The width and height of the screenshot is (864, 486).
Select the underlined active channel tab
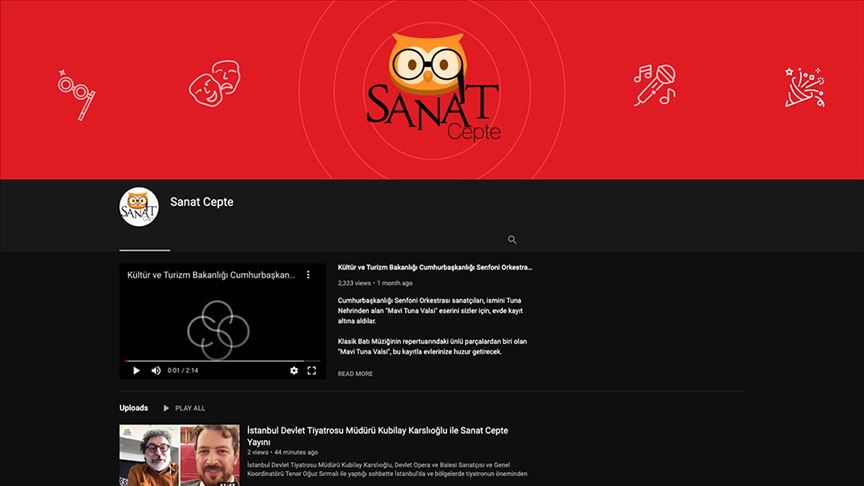click(144, 240)
